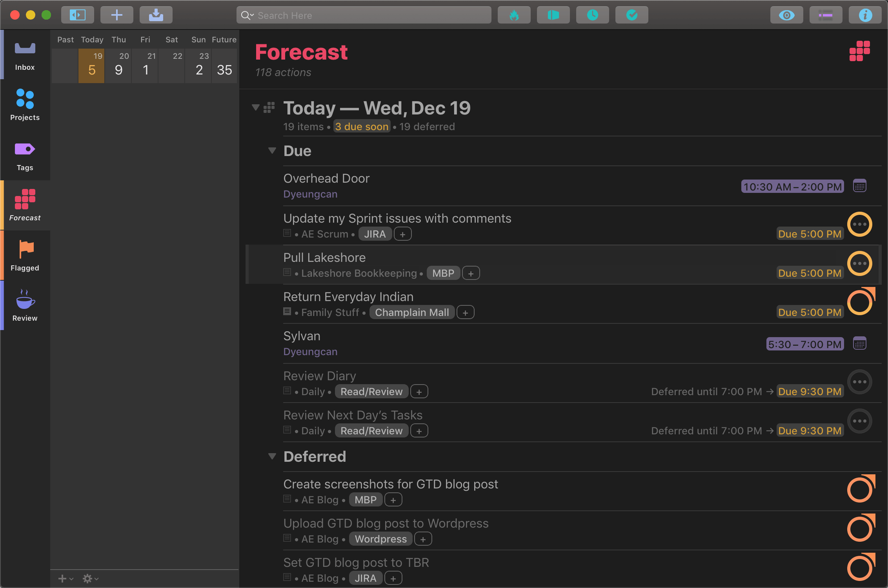Screen dimensions: 888x588
Task: Click the Dyeungcan calendar name under Sylvan
Action: (x=310, y=352)
